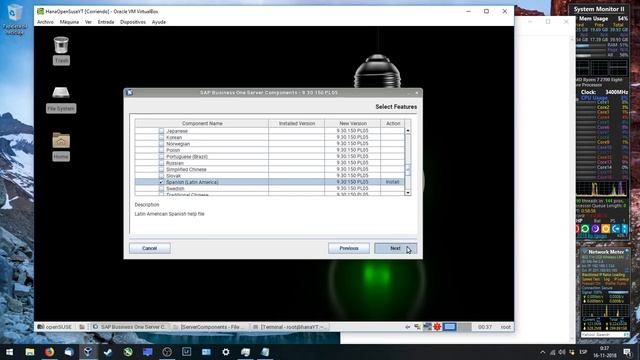Click the scroll down arrow of the component list
640x360 pixels.
pyautogui.click(x=408, y=193)
